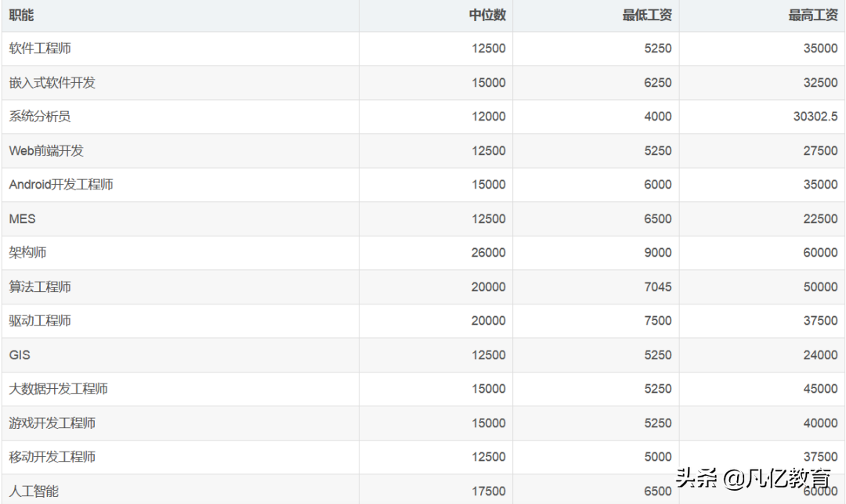Image resolution: width=846 pixels, height=504 pixels.
Task: Click the 中位数 column header
Action: click(x=487, y=14)
